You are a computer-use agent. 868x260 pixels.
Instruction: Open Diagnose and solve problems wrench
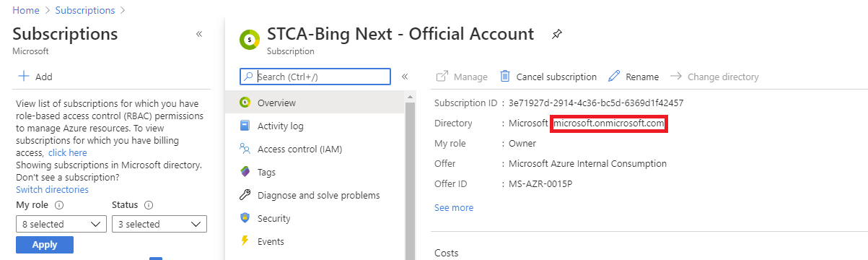coord(245,195)
